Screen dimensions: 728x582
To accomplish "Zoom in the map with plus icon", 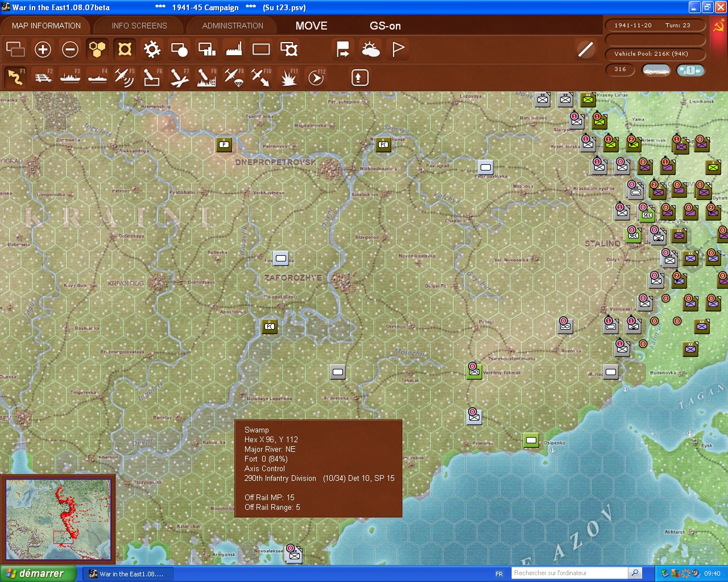I will (x=43, y=49).
